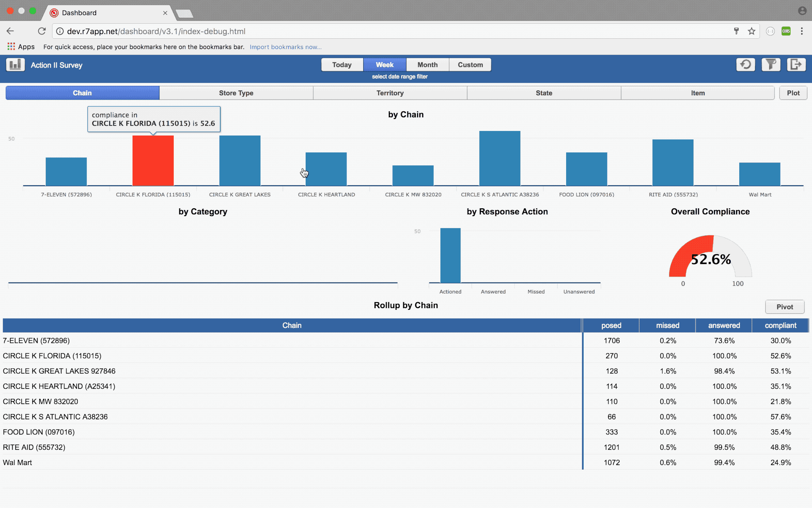The width and height of the screenshot is (812, 508).
Task: Select CIRCLE K FLORIDA (115015) table row
Action: [405, 356]
